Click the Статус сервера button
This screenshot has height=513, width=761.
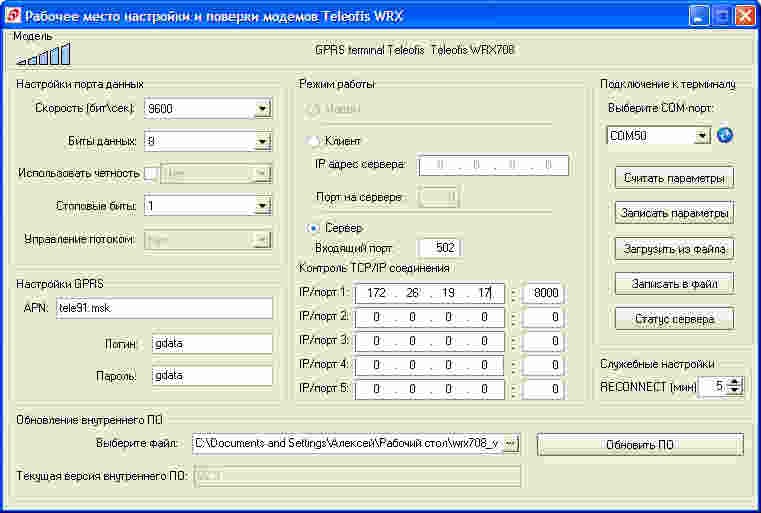tap(674, 319)
